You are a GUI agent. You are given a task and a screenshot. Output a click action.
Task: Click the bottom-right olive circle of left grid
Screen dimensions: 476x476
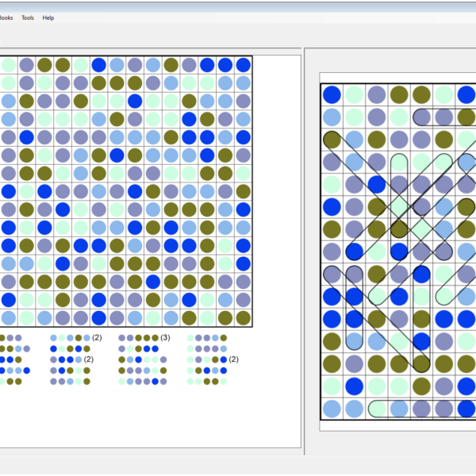pyautogui.click(x=243, y=318)
